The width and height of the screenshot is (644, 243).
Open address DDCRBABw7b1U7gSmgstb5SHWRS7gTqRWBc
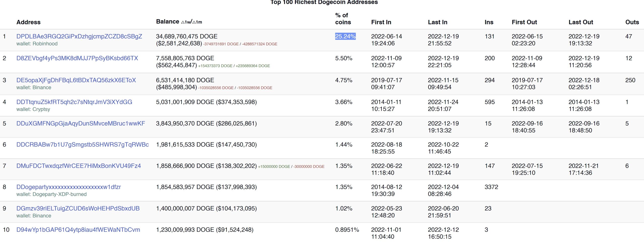coord(82,145)
